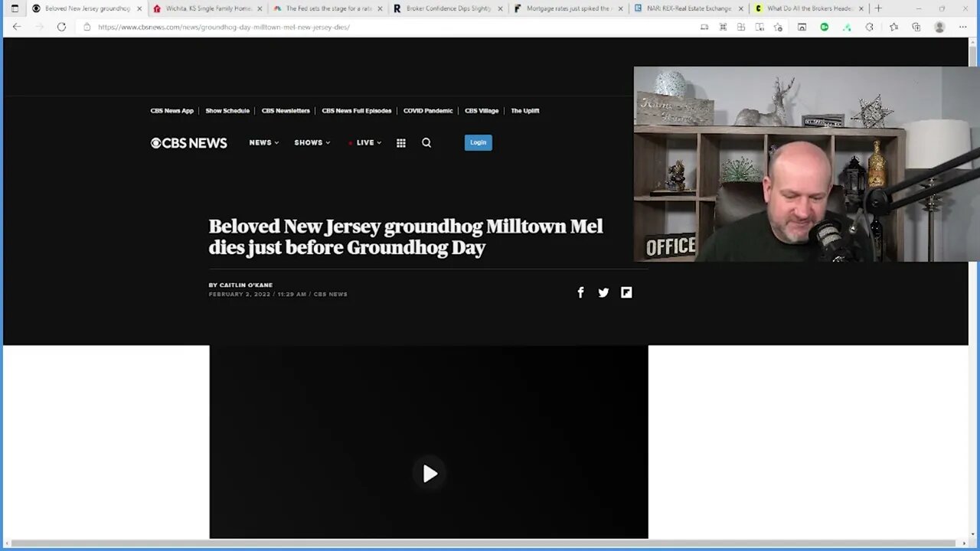The image size is (980, 551).
Task: Switch to Broker Confidence Dips Slightly tab
Action: [448, 8]
